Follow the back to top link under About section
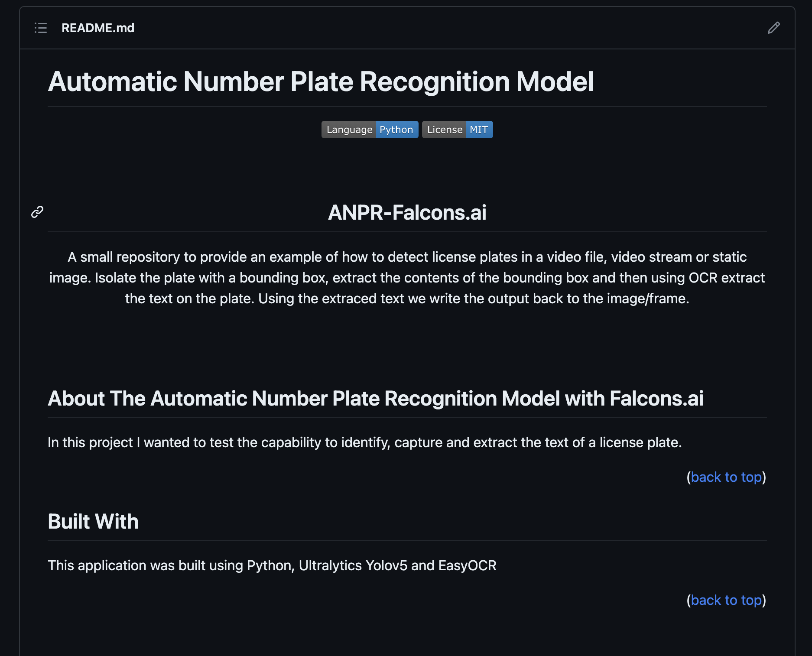Image resolution: width=812 pixels, height=656 pixels. pos(726,477)
